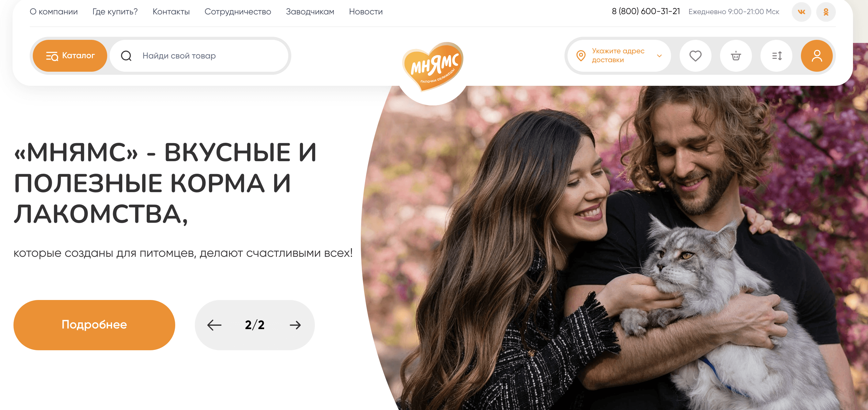
Task: Click the magnifier search icon
Action: tap(126, 56)
